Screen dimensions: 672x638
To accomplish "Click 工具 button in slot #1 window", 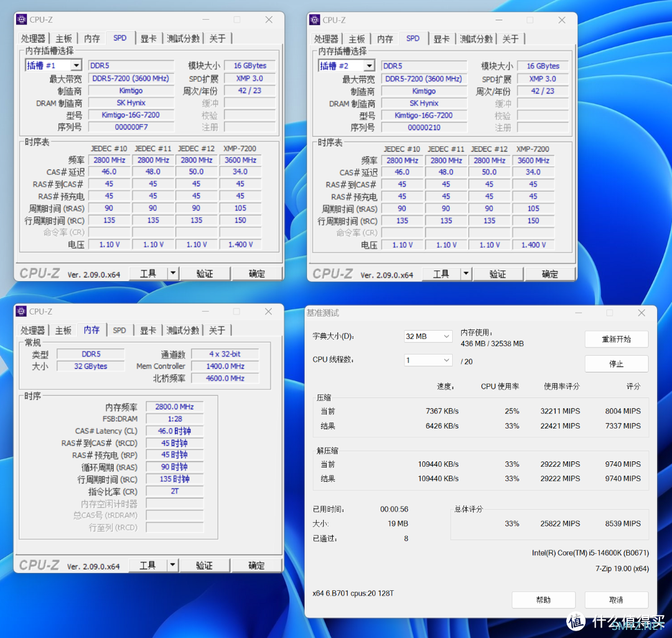I will 148,273.
